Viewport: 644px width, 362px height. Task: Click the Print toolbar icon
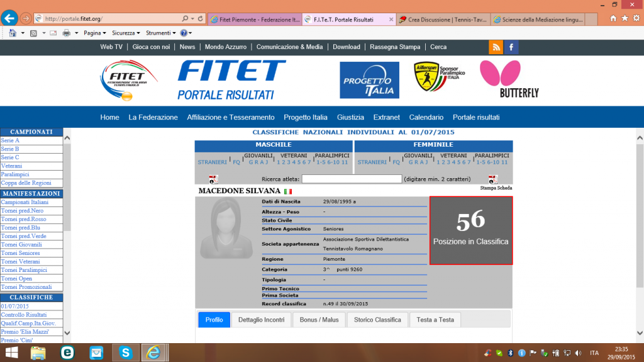click(x=66, y=33)
